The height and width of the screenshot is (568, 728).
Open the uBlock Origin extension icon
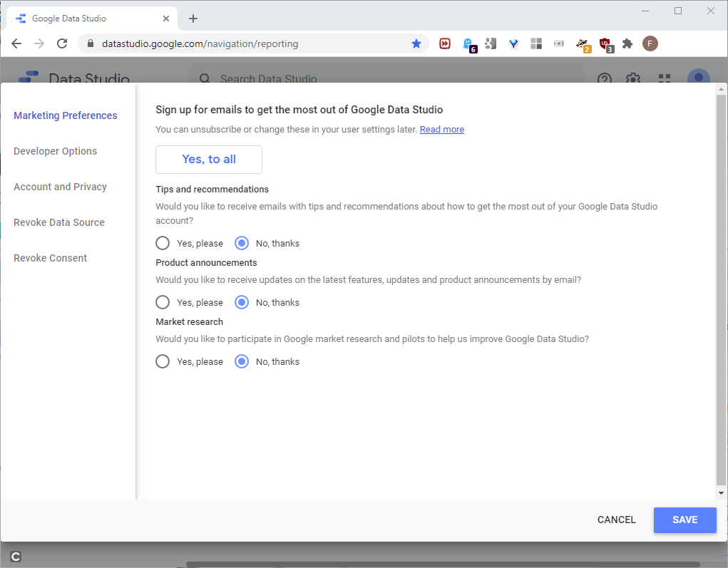(605, 44)
